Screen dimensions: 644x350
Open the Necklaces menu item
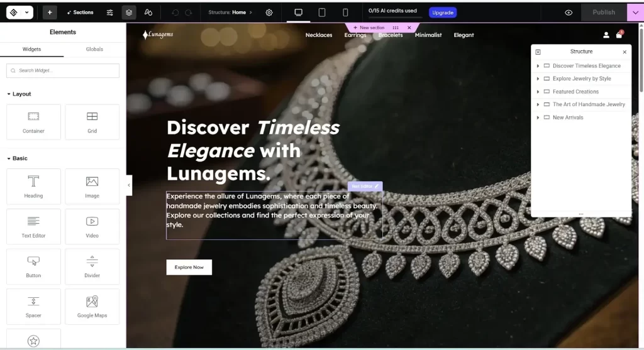pyautogui.click(x=319, y=35)
